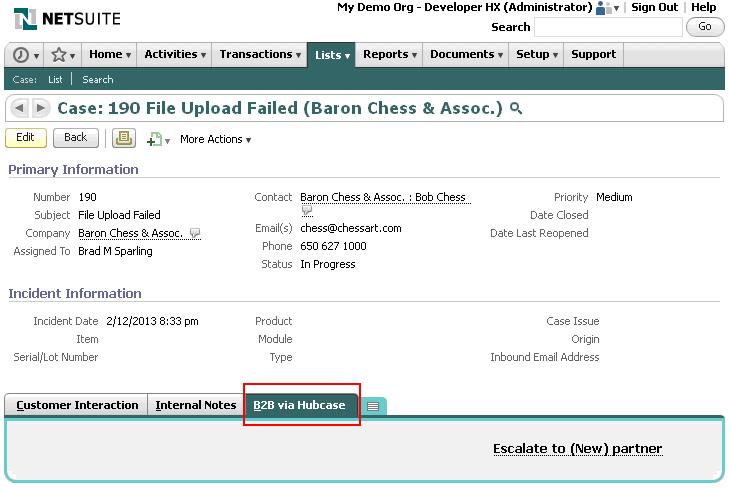Viewport: 730px width, 488px height.
Task: Click Primary Information section heading
Action: pyautogui.click(x=74, y=169)
